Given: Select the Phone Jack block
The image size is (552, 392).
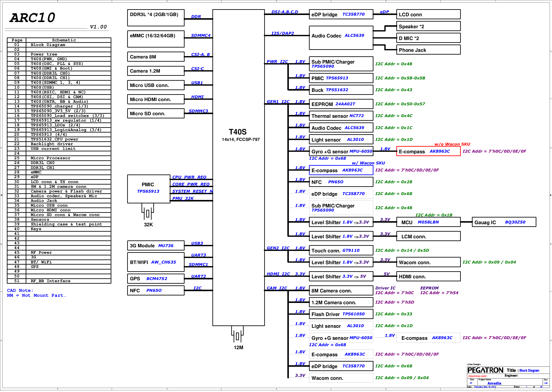Looking at the screenshot, I should (428, 50).
